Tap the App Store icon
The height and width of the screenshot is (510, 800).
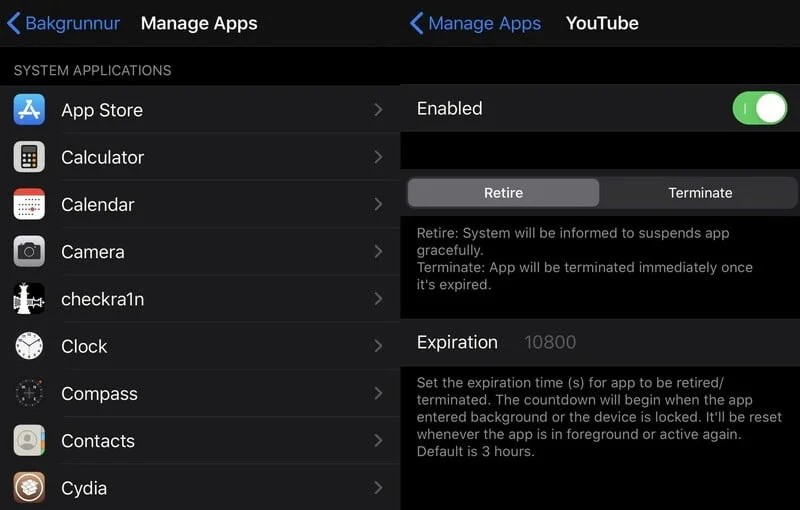29,110
